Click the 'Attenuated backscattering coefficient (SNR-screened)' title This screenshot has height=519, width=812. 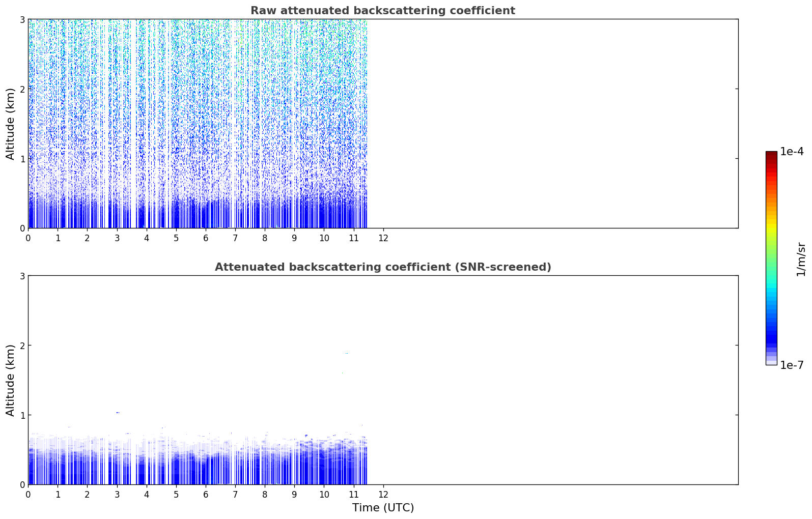(x=383, y=267)
